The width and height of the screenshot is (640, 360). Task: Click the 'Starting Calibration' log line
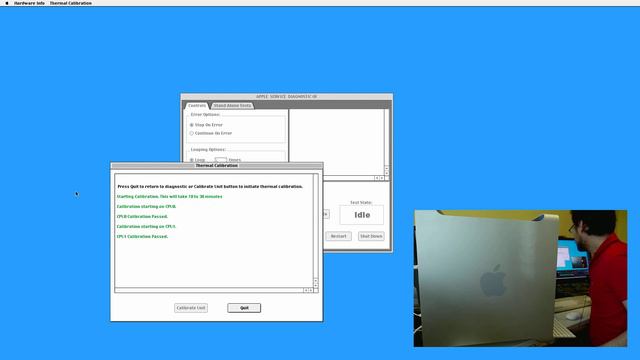[169, 196]
